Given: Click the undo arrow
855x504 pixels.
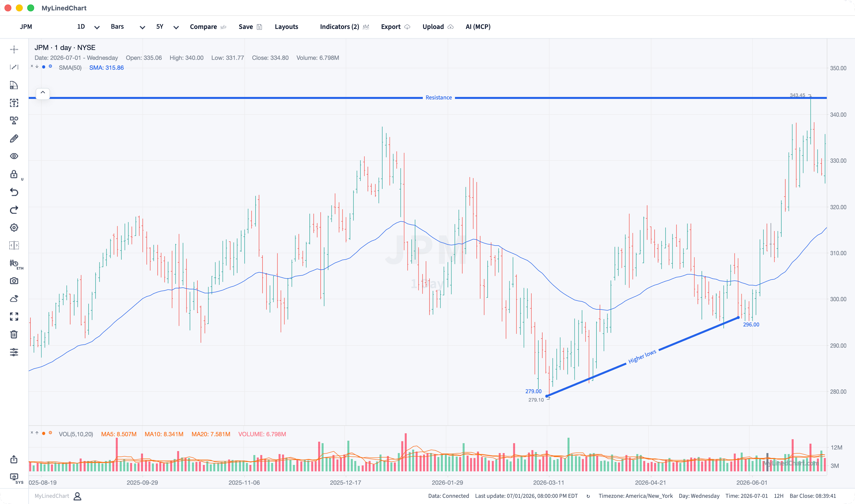Looking at the screenshot, I should point(14,192).
